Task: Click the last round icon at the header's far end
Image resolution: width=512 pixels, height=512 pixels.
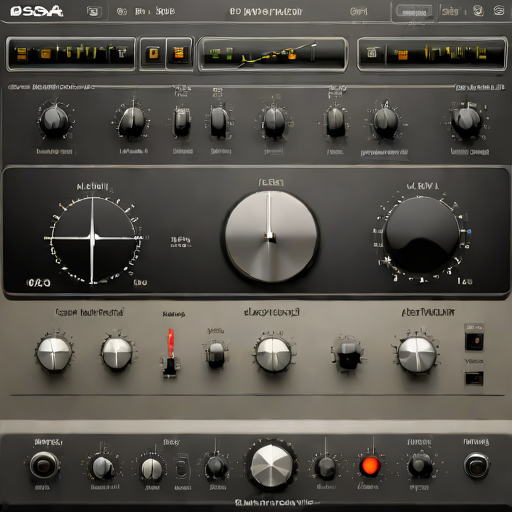Action: (499, 11)
